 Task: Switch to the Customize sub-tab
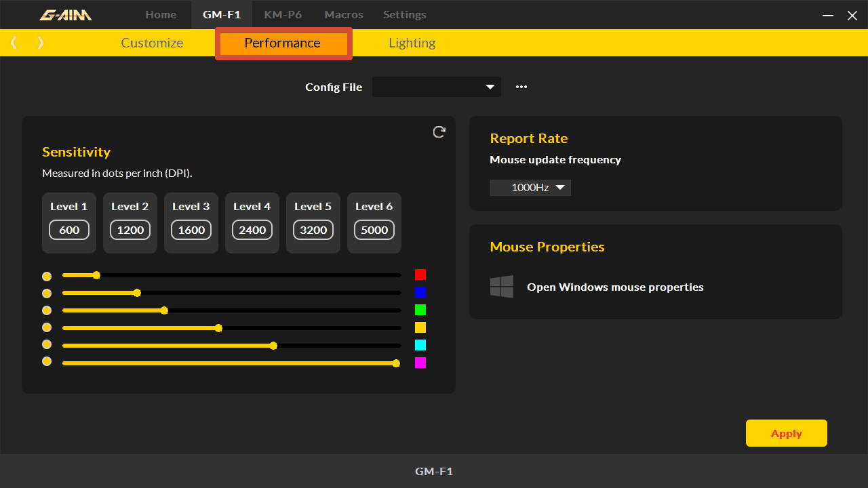point(152,43)
